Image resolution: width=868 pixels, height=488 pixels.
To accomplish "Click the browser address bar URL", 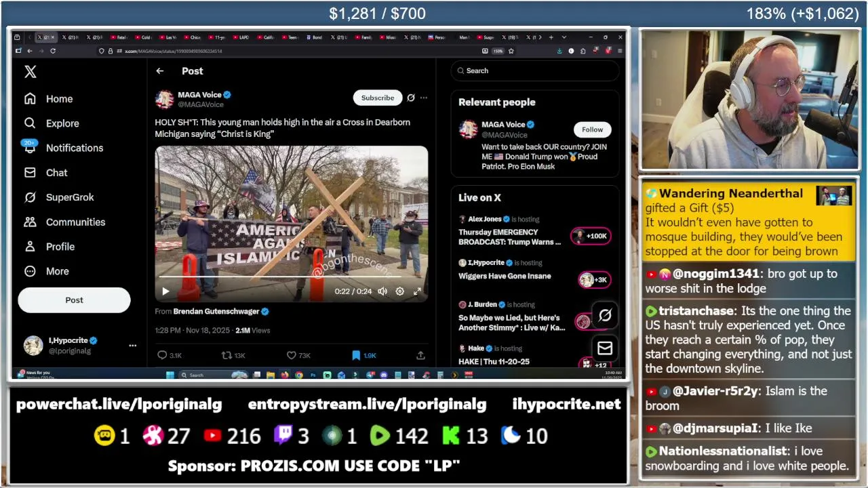I will coord(174,51).
